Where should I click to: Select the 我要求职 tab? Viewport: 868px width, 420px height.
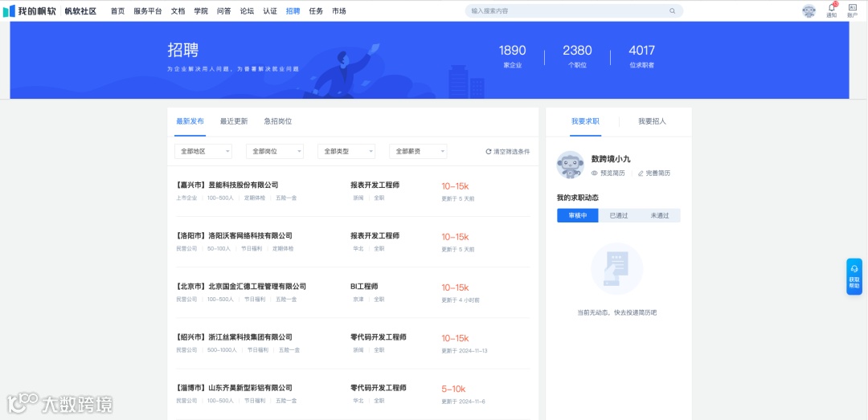[x=585, y=121]
